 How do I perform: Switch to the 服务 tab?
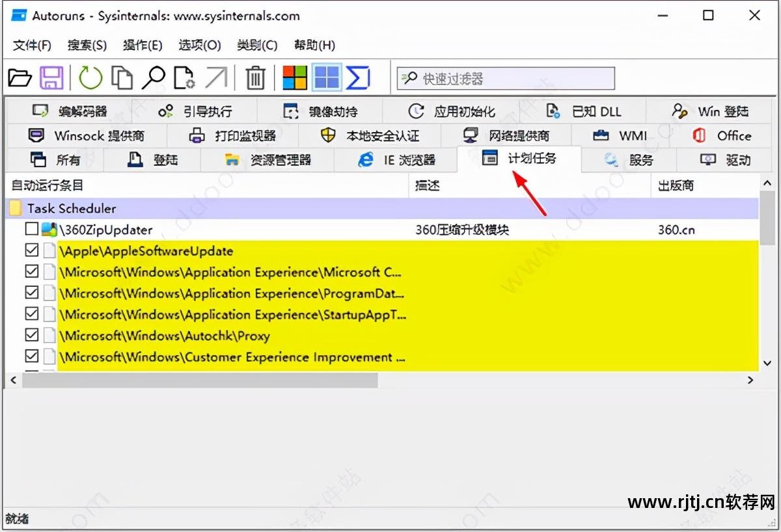629,159
